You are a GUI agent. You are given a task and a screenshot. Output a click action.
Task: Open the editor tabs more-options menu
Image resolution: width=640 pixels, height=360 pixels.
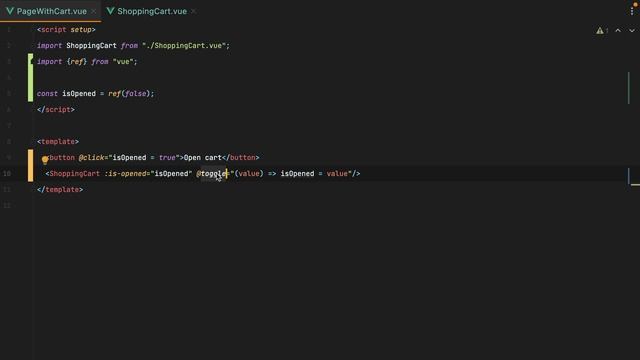click(632, 11)
